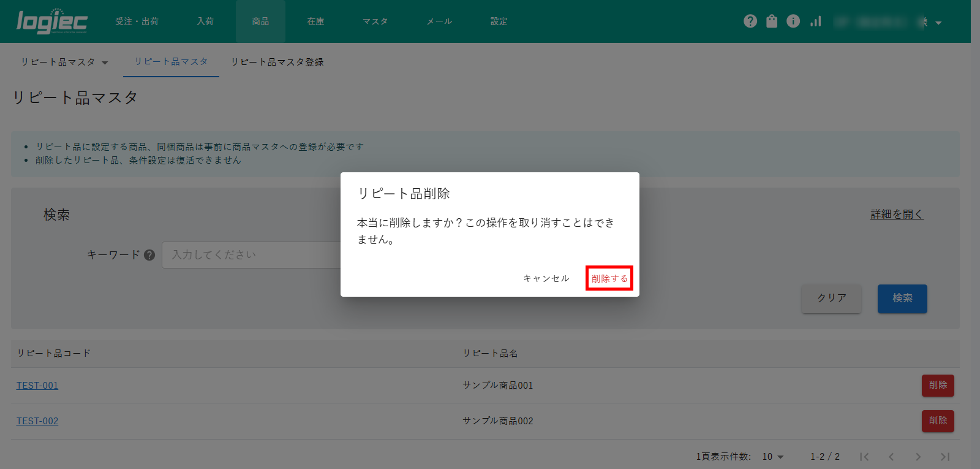Open the bar chart statistics icon
This screenshot has width=980, height=469.
(815, 21)
